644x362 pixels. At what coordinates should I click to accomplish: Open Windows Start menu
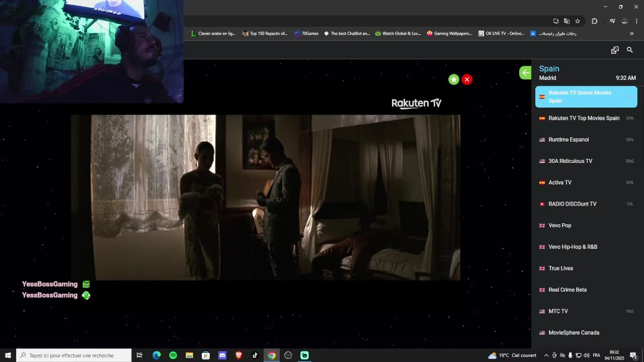pyautogui.click(x=8, y=355)
